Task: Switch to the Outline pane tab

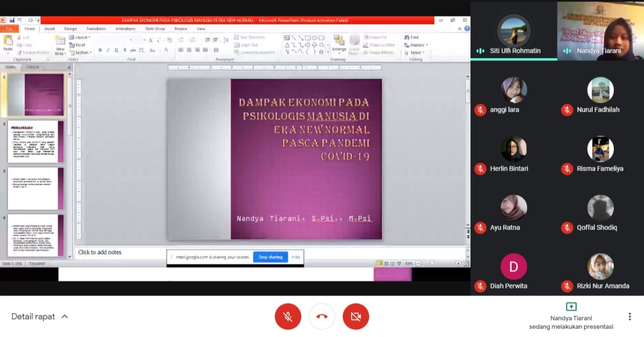Action: tap(32, 67)
